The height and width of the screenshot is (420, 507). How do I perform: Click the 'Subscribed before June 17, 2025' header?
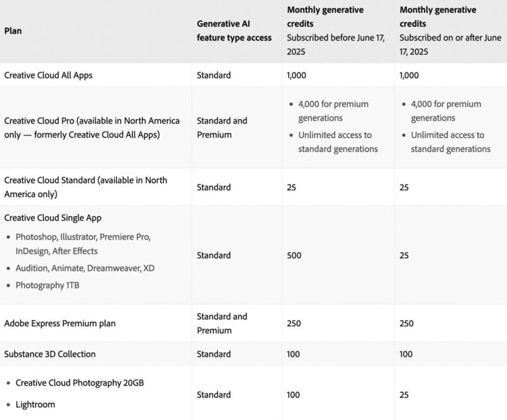click(335, 44)
